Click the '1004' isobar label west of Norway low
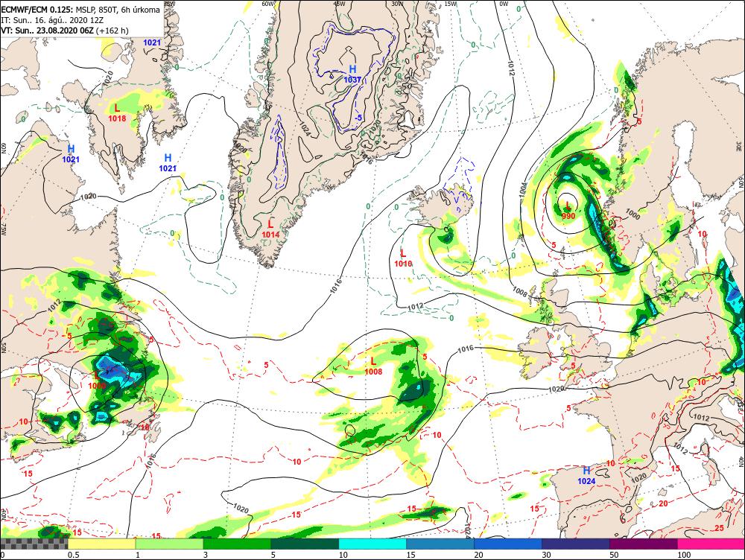The width and height of the screenshot is (745, 560). coord(523,189)
